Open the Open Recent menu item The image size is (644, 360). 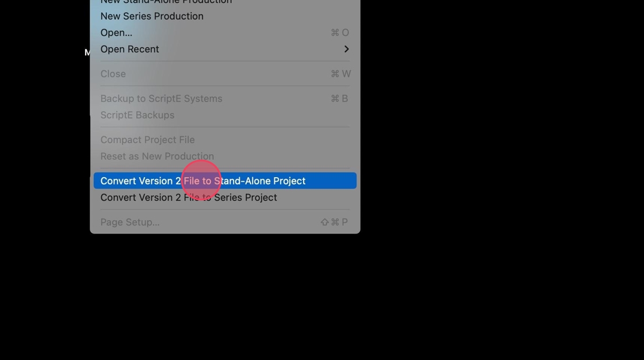pos(225,49)
